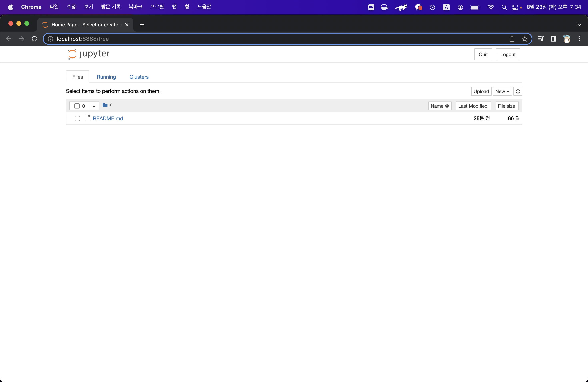Open Chrome three-dot menu
The width and height of the screenshot is (588, 382).
point(579,39)
